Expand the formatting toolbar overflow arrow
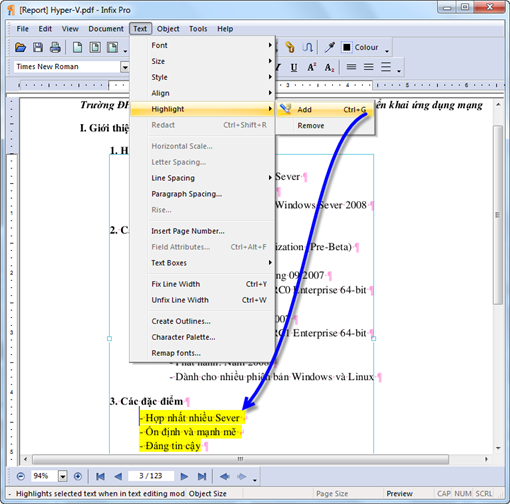The height and width of the screenshot is (504, 510). coord(399,71)
